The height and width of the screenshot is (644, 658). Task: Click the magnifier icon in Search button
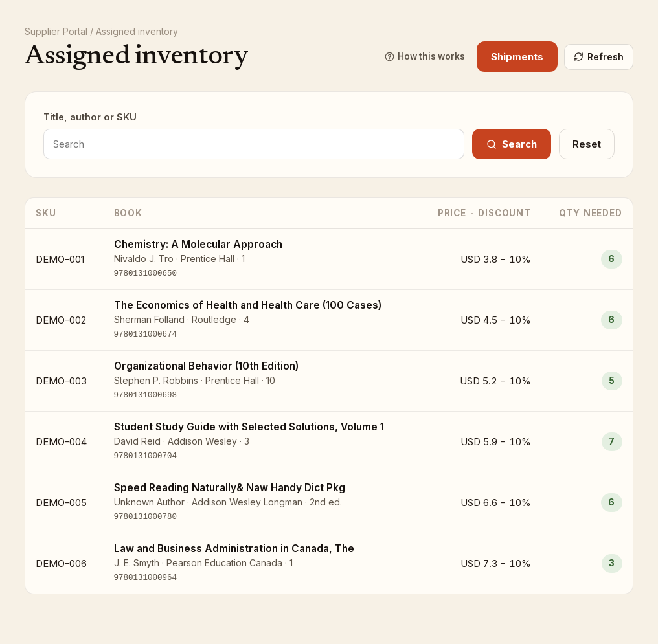[492, 144]
